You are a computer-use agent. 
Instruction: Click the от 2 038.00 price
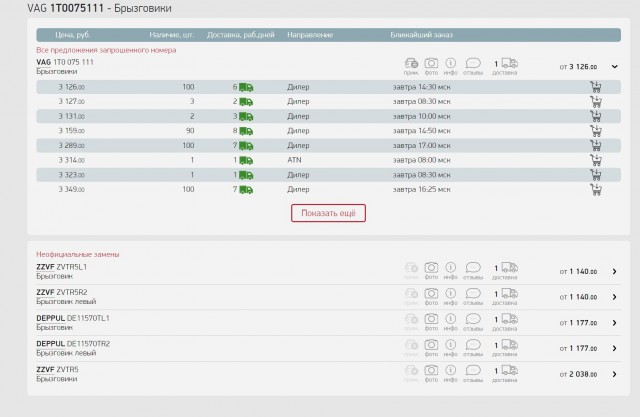pyautogui.click(x=578, y=374)
